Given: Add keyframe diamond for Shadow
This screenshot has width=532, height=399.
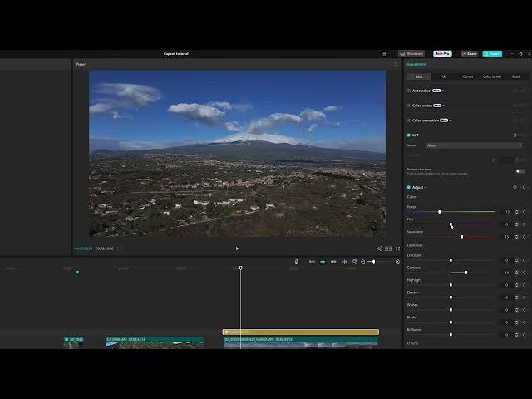Looking at the screenshot, I should pyautogui.click(x=525, y=298).
